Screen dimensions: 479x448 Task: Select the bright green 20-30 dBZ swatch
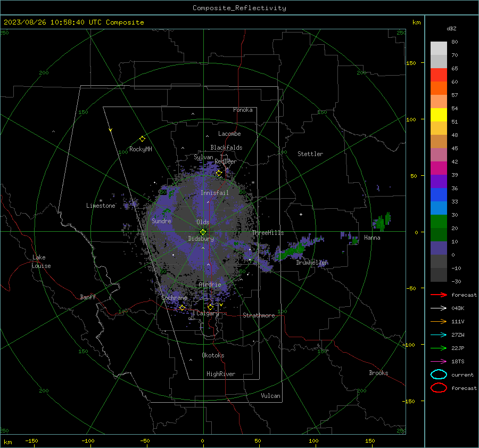tap(439, 222)
